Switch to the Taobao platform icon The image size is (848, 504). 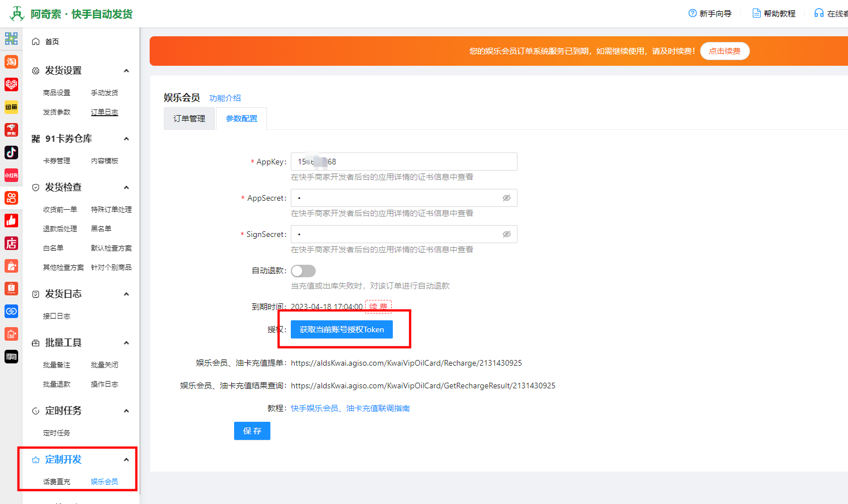click(x=11, y=61)
